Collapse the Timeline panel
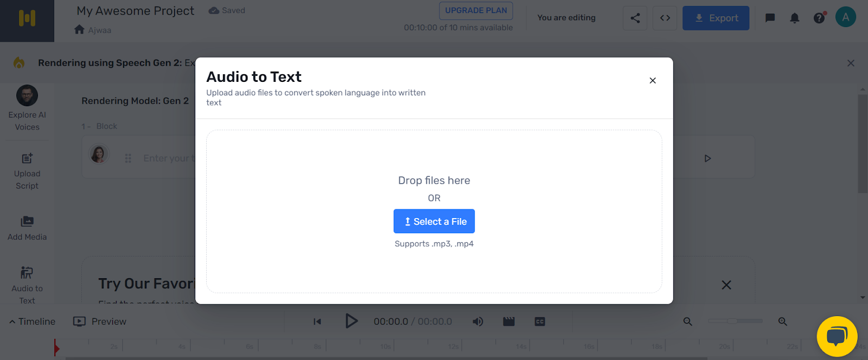868x360 pixels. 32,322
